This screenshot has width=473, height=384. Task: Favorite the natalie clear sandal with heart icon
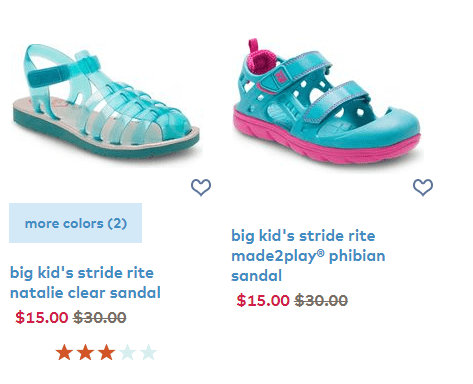[x=201, y=187]
